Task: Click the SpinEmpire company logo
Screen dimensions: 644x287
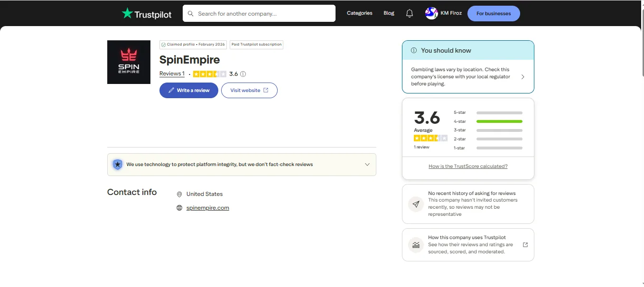Action: (x=129, y=62)
